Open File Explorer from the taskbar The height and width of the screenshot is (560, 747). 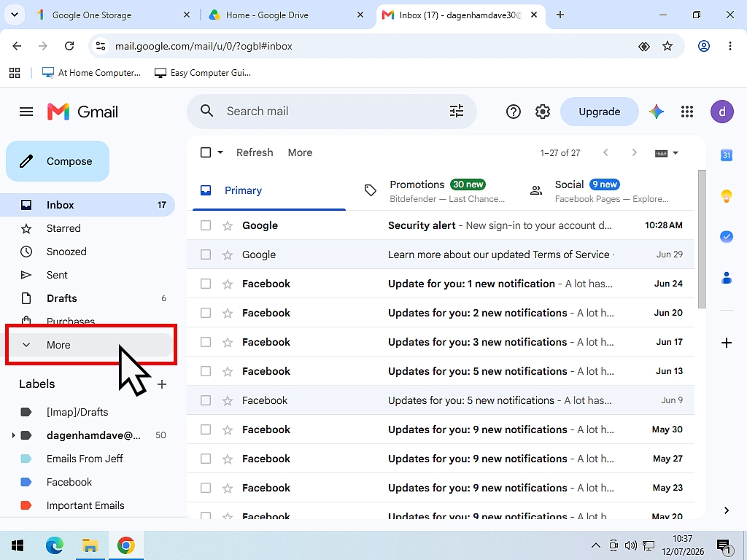(x=90, y=545)
